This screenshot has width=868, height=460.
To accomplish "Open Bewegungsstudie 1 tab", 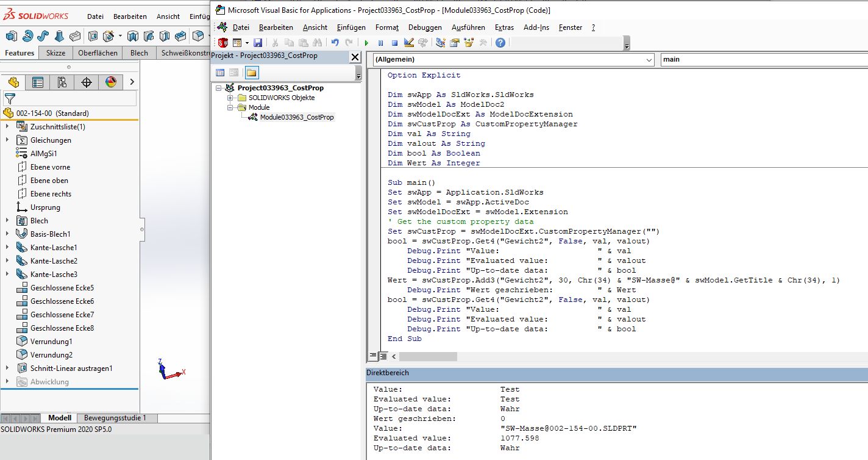I will [x=115, y=418].
